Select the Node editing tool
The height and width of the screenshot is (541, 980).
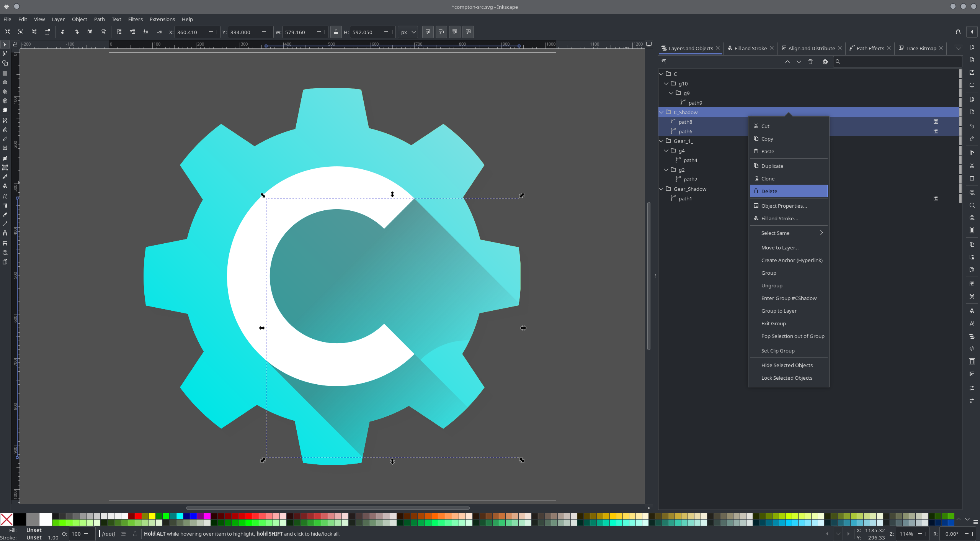coord(5,54)
